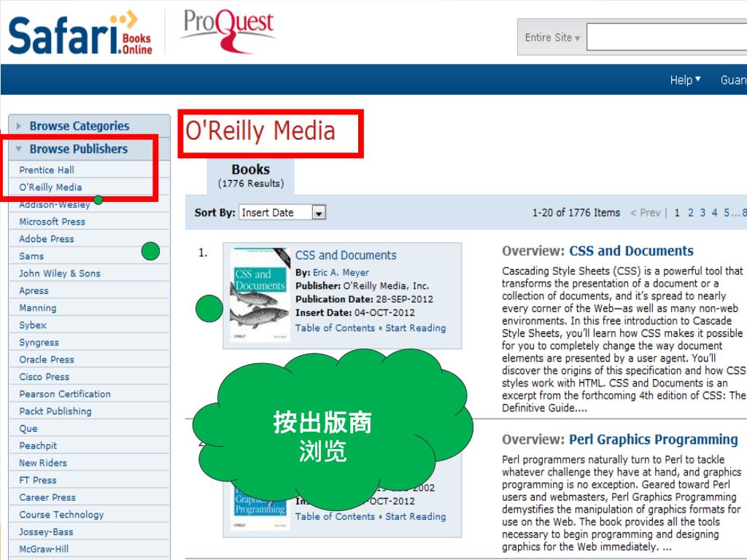Viewport: 747px width, 560px height.
Task: Select Career Press publisher
Action: (47, 497)
